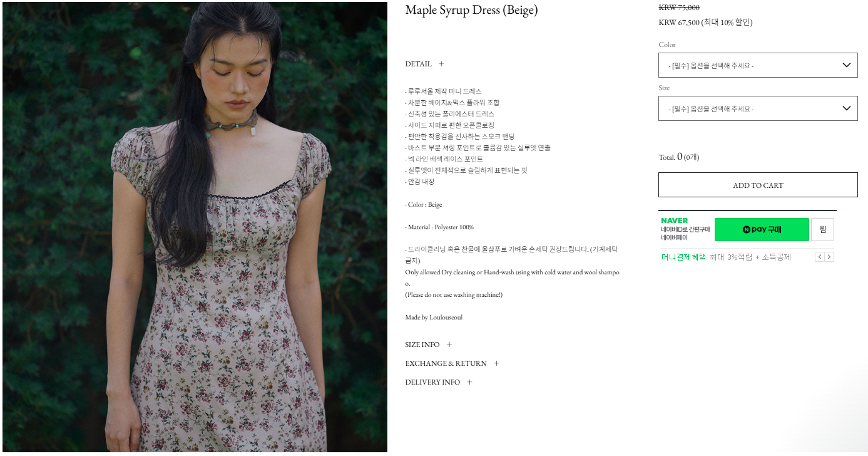
Task: Expand the DETAIL section plus icon
Action: coord(441,64)
